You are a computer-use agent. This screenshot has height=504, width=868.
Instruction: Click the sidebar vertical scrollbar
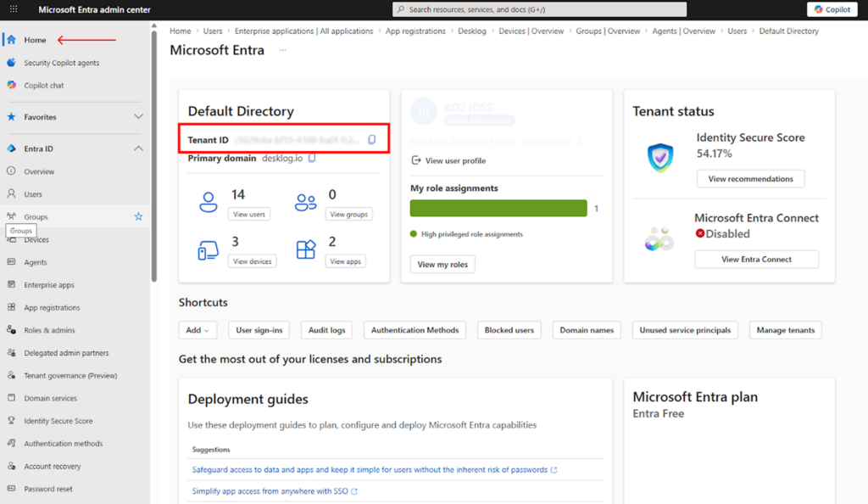point(154,157)
